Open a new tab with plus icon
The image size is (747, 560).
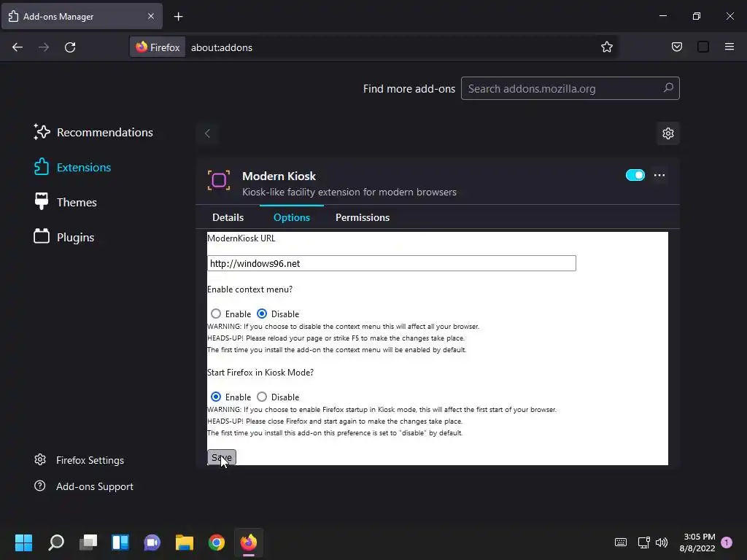coord(178,17)
